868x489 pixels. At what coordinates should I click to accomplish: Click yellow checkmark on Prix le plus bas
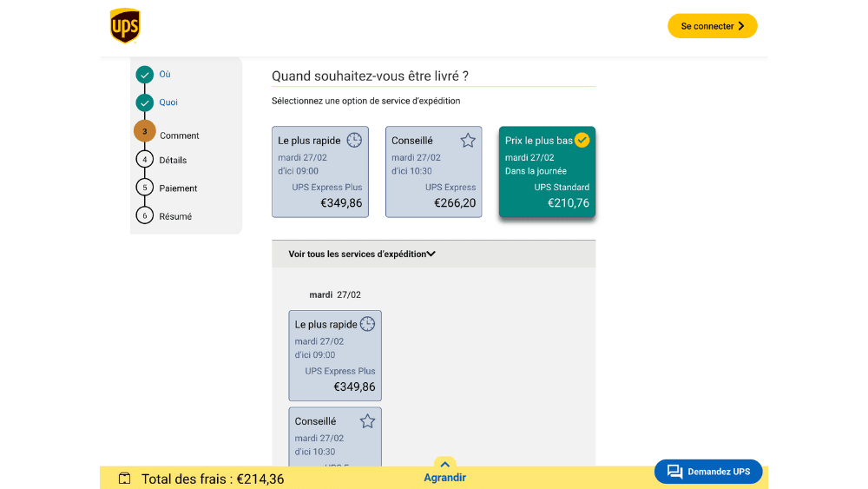click(x=582, y=140)
